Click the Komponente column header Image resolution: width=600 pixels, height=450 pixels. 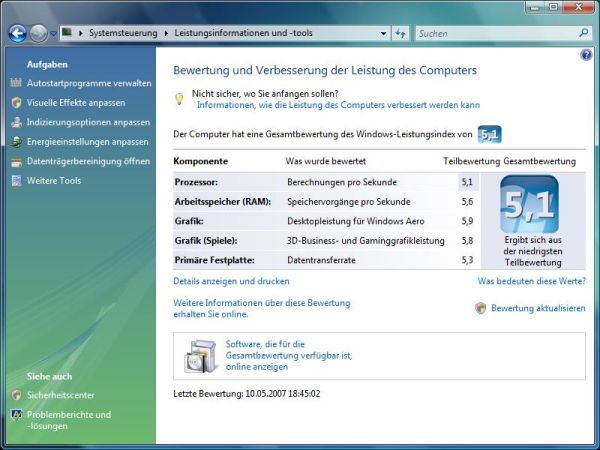(201, 161)
